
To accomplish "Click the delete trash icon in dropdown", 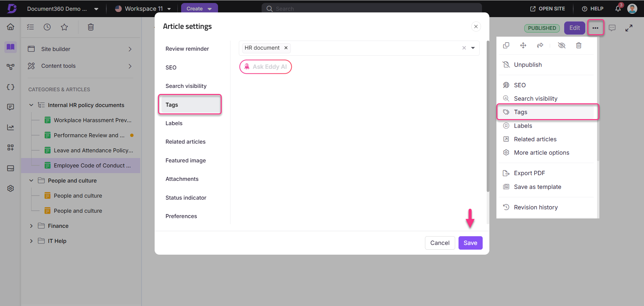I will 579,45.
